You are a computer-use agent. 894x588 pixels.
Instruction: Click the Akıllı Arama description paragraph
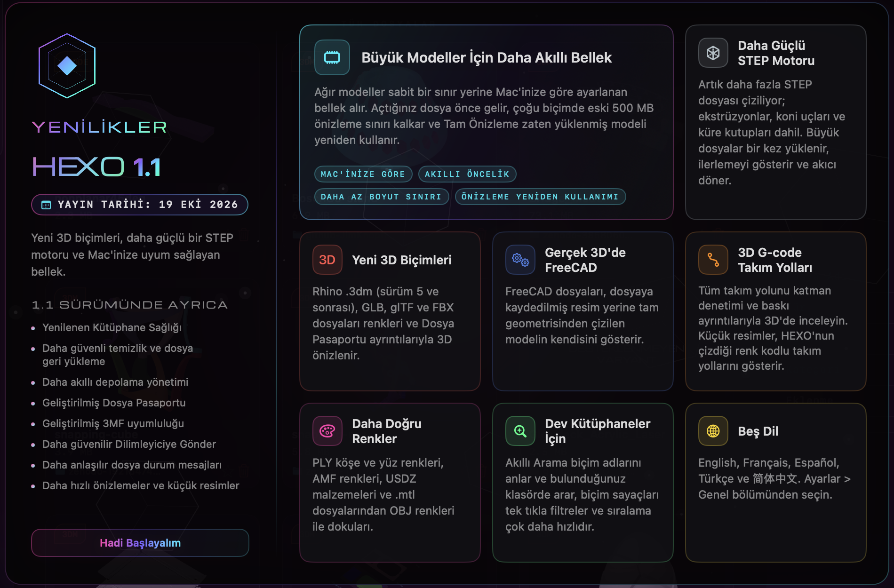[x=582, y=494]
